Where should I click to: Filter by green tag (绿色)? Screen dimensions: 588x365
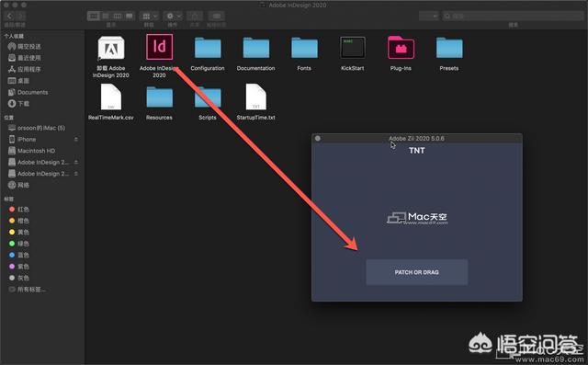pyautogui.click(x=19, y=244)
